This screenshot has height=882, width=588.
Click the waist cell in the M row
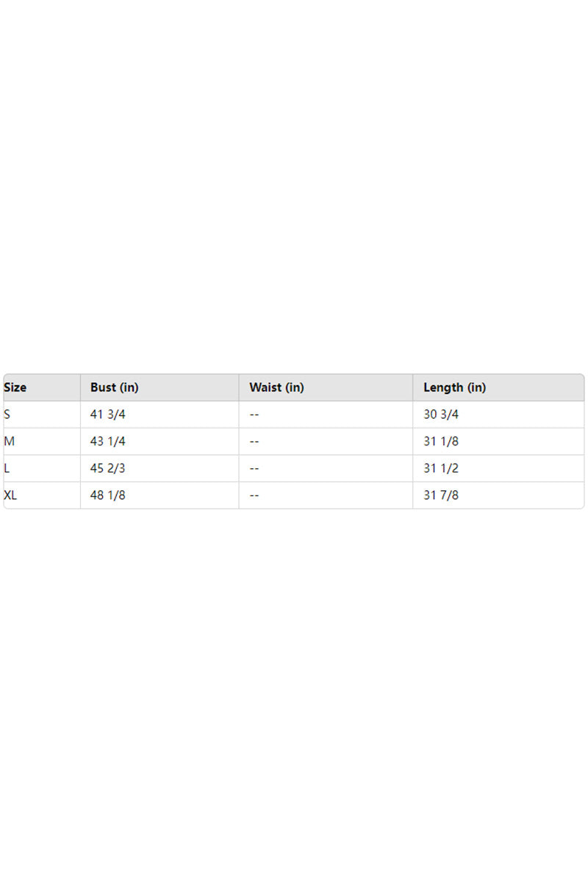pos(254,442)
